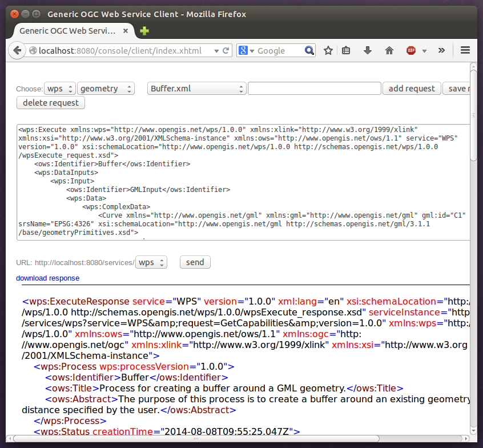Open the Buffer.xml request file dropdown

[196, 88]
